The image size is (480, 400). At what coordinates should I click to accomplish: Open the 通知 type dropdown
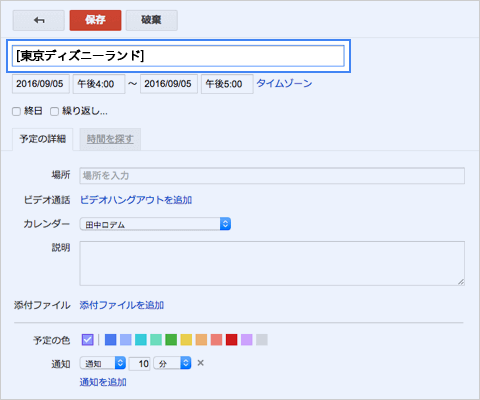(103, 363)
